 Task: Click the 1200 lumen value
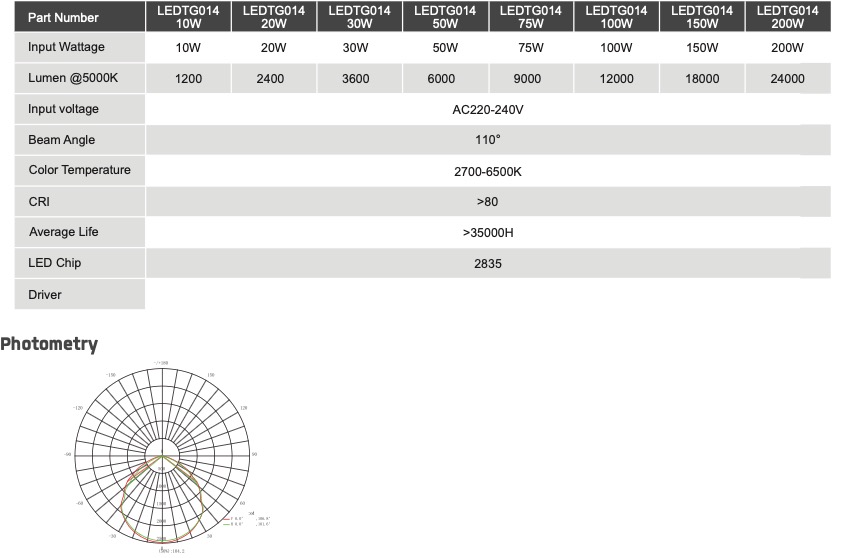click(188, 79)
